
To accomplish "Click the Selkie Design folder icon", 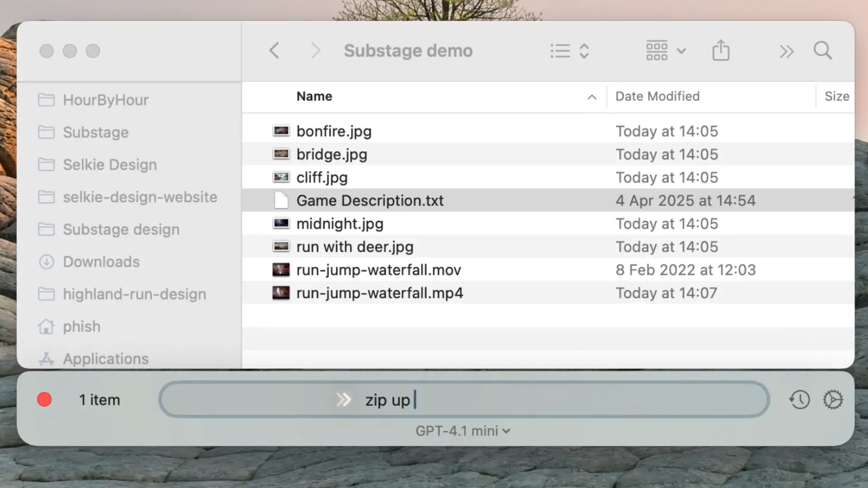I will point(46,164).
